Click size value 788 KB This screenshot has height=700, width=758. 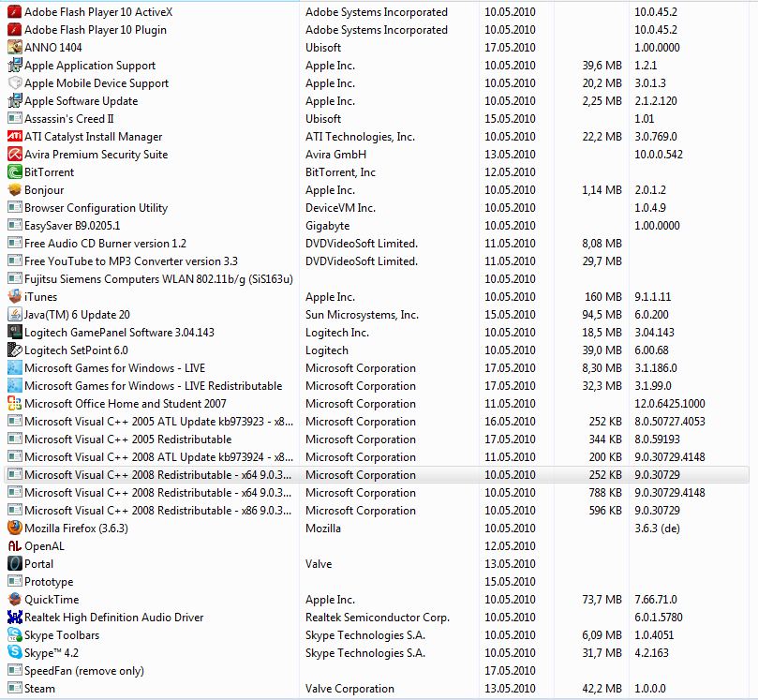coord(605,493)
